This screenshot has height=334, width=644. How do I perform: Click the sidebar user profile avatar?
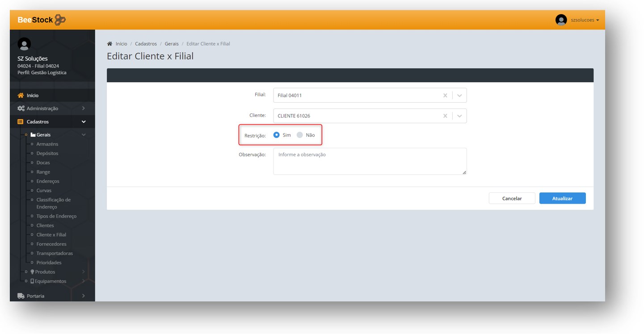(x=24, y=44)
